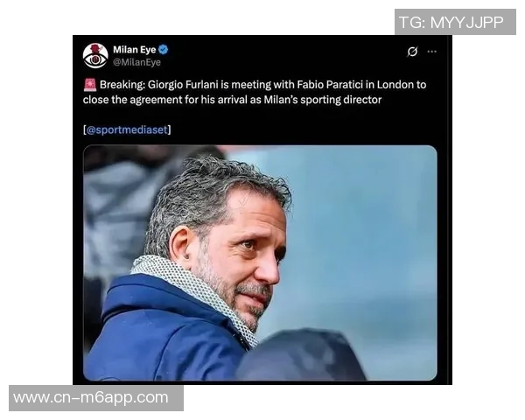Select the Milan Eye display name
The width and height of the screenshot is (525, 420).
135,50
